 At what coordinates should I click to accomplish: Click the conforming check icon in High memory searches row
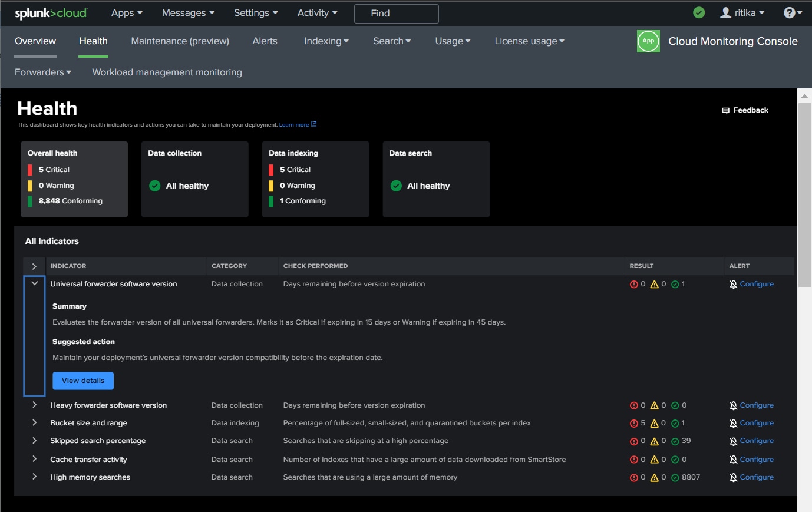click(x=675, y=478)
